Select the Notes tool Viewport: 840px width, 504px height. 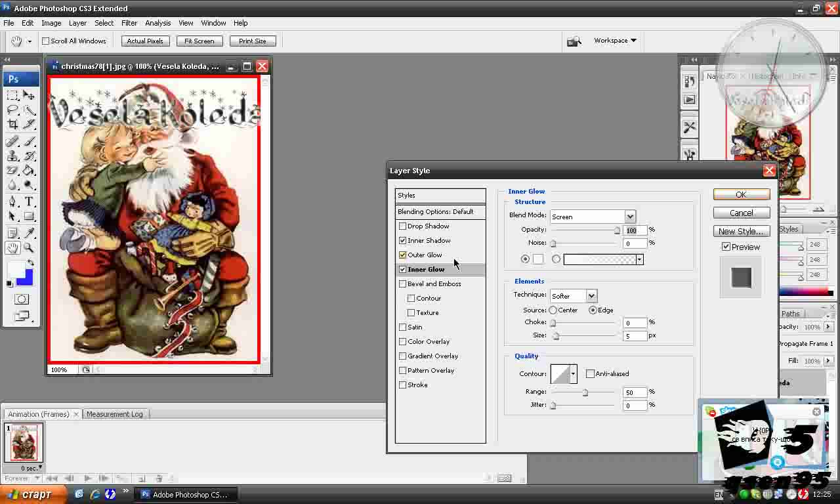point(12,234)
